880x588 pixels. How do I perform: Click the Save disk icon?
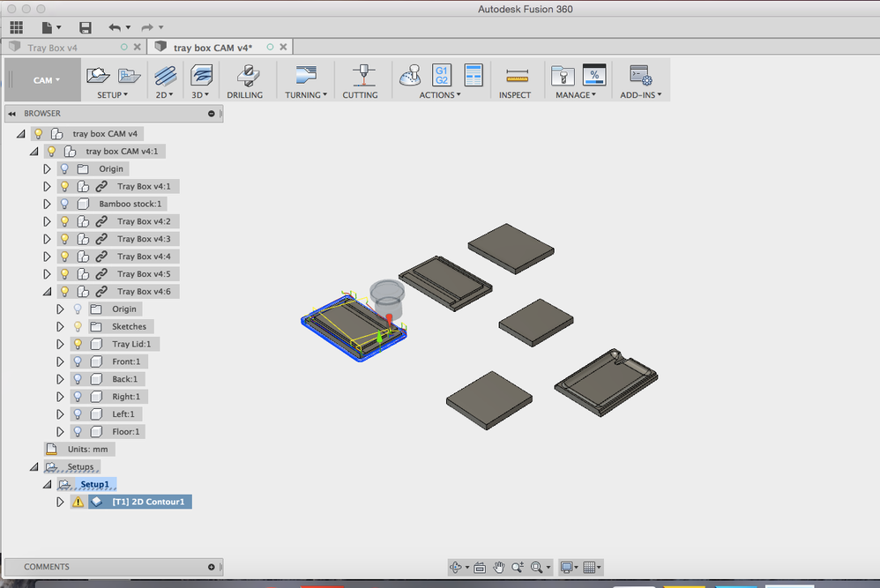point(86,27)
